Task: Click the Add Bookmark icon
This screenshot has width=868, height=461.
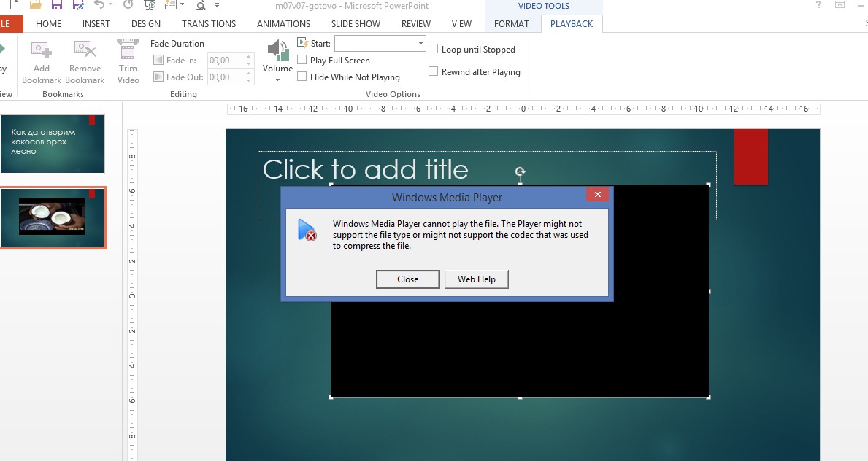Action: point(42,50)
